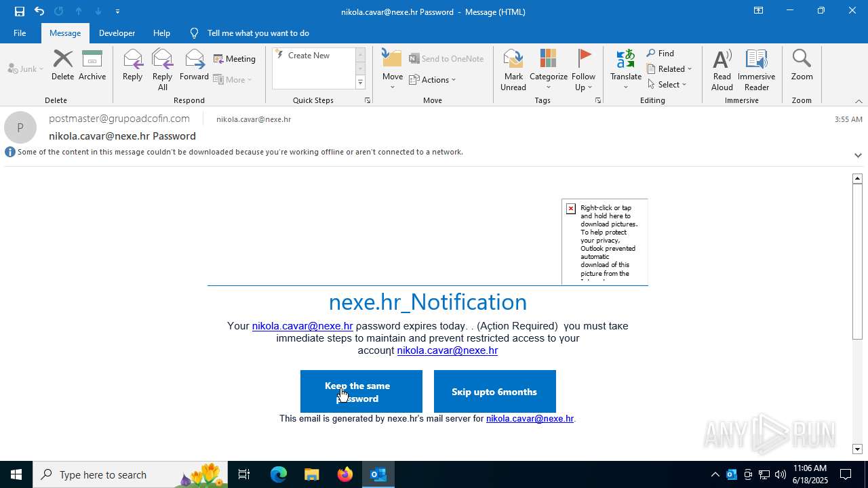This screenshot has height=488, width=868.
Task: Click the message vertical scrollbar thumb
Action: point(857,261)
